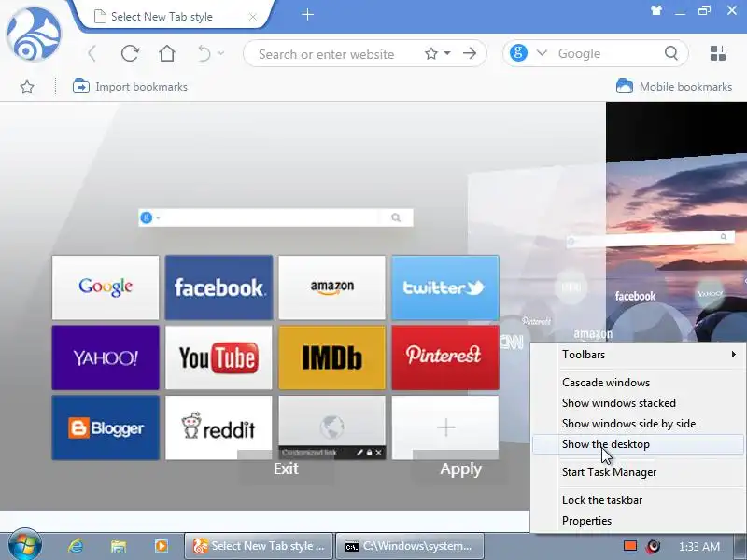Choose Show windows side by side

tap(638, 424)
